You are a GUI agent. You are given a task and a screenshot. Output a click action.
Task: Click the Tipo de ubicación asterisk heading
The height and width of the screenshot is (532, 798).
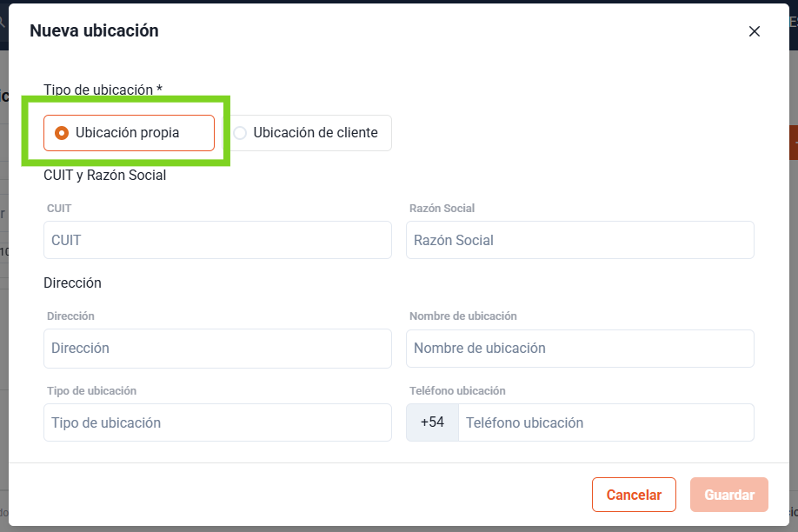pyautogui.click(x=103, y=90)
